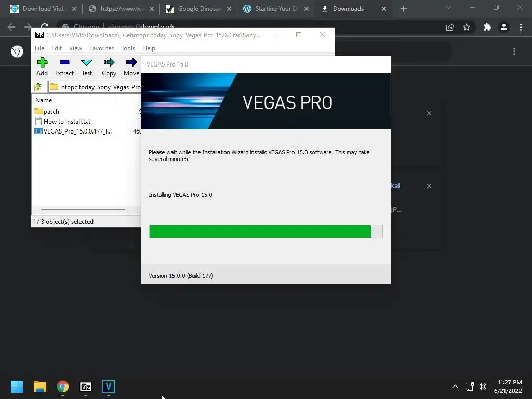Close the Google Dinosaur browser tab
Viewport: 532px width, 399px height.
[x=229, y=9]
